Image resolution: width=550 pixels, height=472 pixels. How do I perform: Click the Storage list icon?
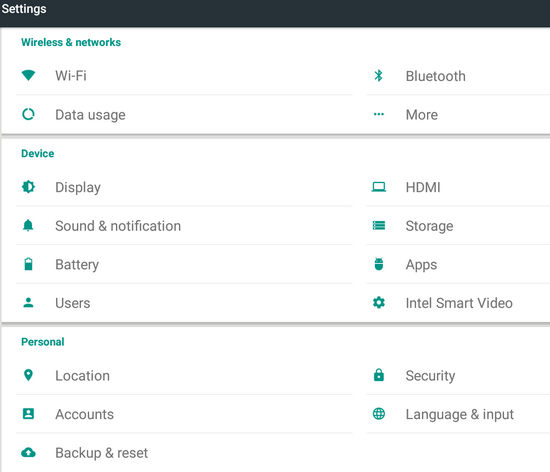[378, 225]
